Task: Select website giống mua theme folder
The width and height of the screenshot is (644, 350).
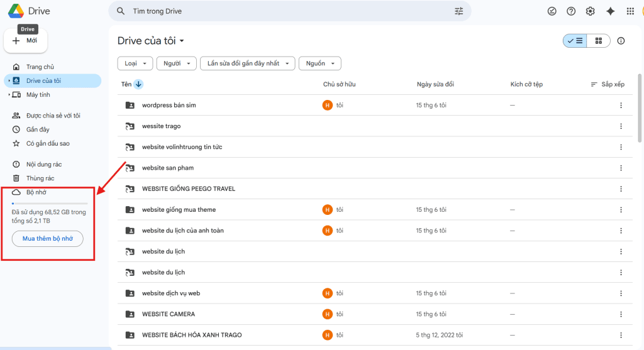Action: (x=179, y=210)
